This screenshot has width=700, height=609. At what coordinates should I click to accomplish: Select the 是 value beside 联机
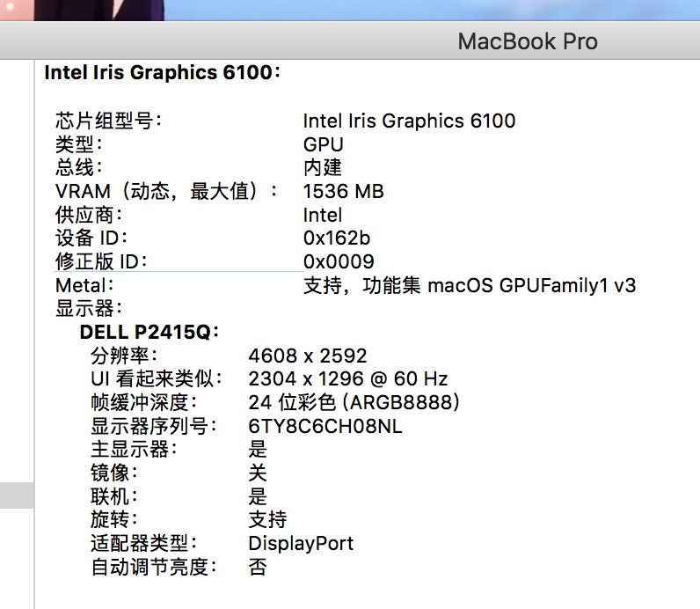point(258,496)
